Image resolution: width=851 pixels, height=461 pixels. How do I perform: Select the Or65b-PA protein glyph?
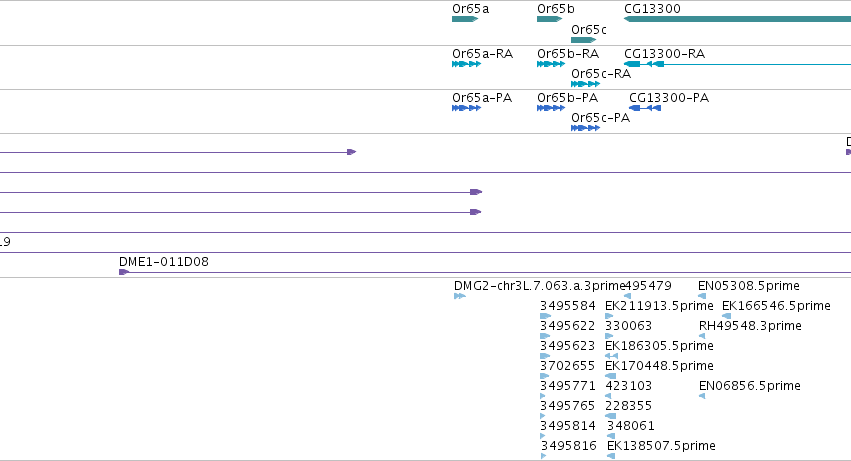click(551, 108)
